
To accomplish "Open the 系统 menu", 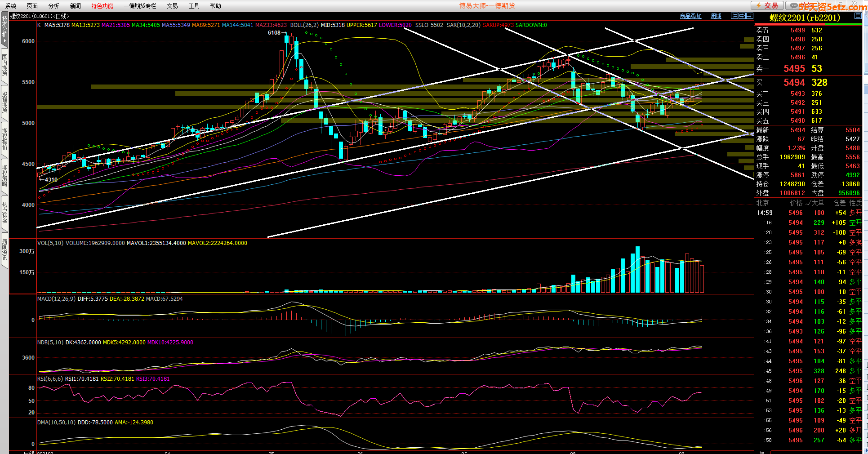I will tap(11, 6).
